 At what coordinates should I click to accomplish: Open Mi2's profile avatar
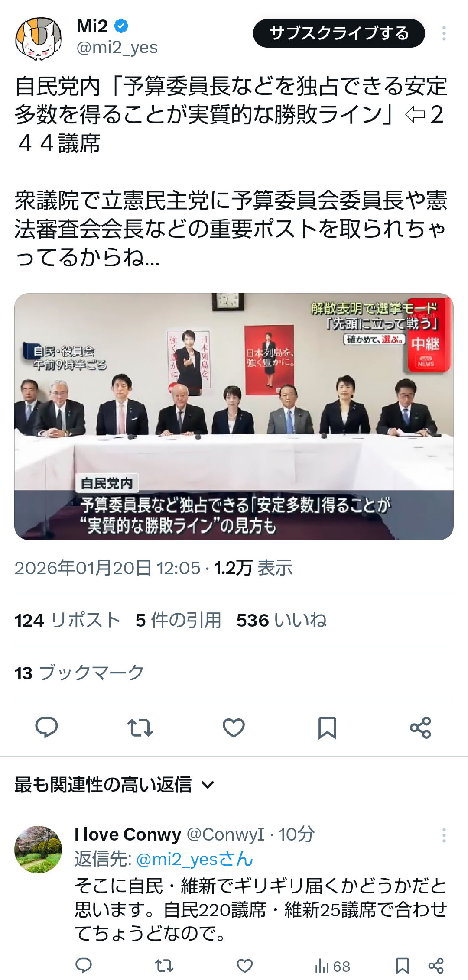[x=38, y=38]
